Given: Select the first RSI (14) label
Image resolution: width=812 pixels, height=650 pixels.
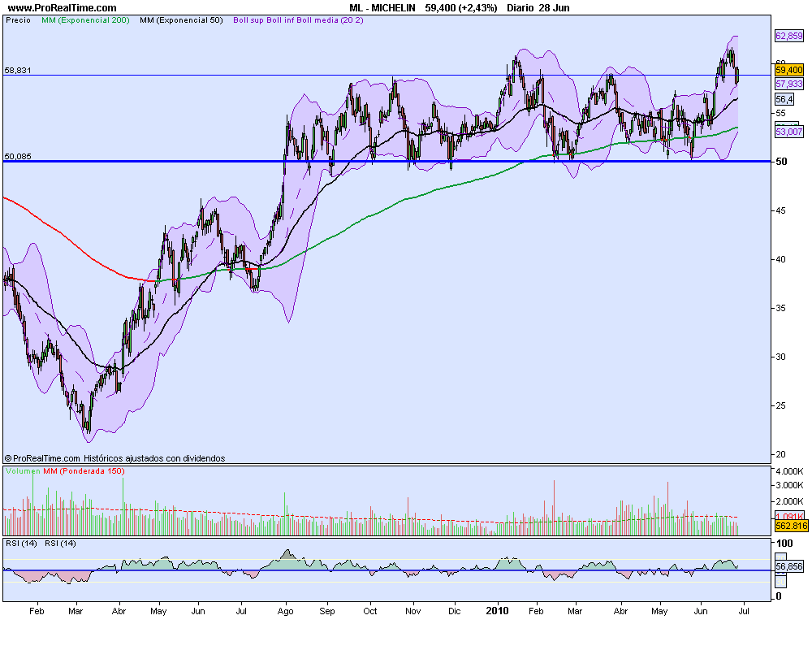Looking at the screenshot, I should [x=21, y=544].
